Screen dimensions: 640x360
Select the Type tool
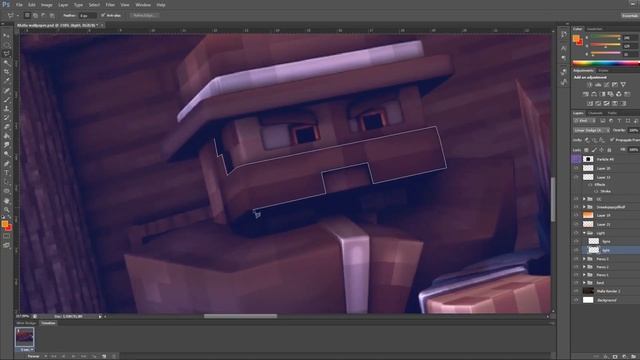coord(7,173)
